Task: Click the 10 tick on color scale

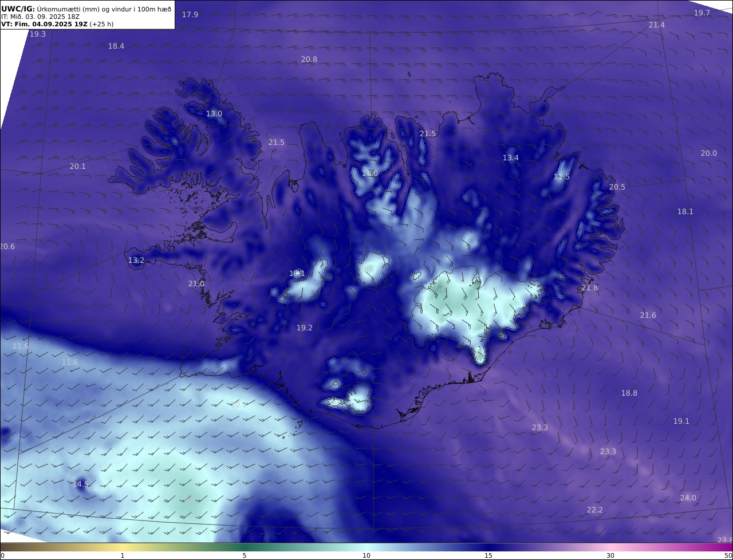Action: pyautogui.click(x=366, y=555)
